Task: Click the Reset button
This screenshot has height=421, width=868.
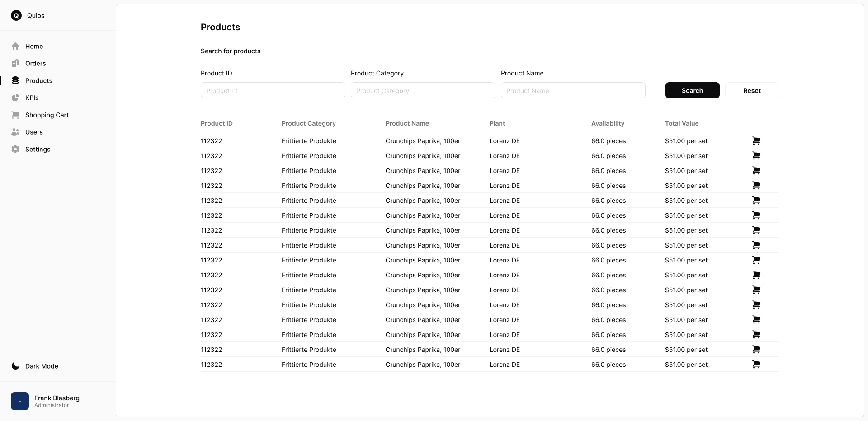Action: click(x=752, y=90)
